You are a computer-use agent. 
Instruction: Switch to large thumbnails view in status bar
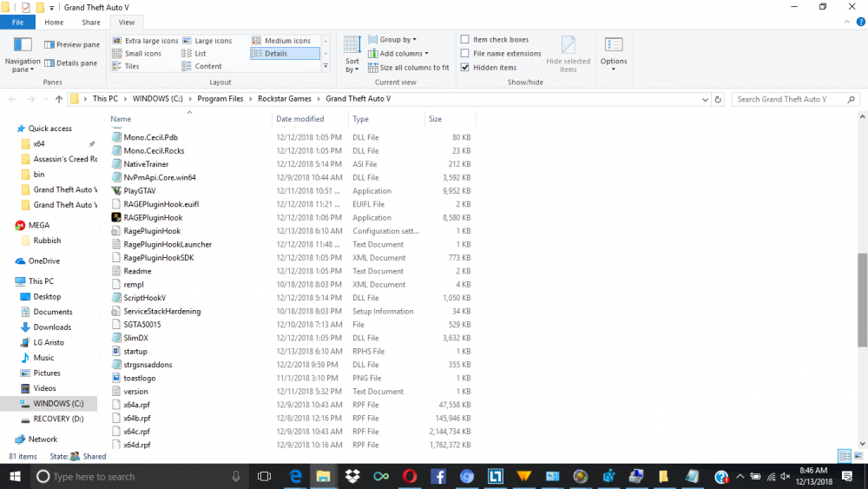point(858,456)
